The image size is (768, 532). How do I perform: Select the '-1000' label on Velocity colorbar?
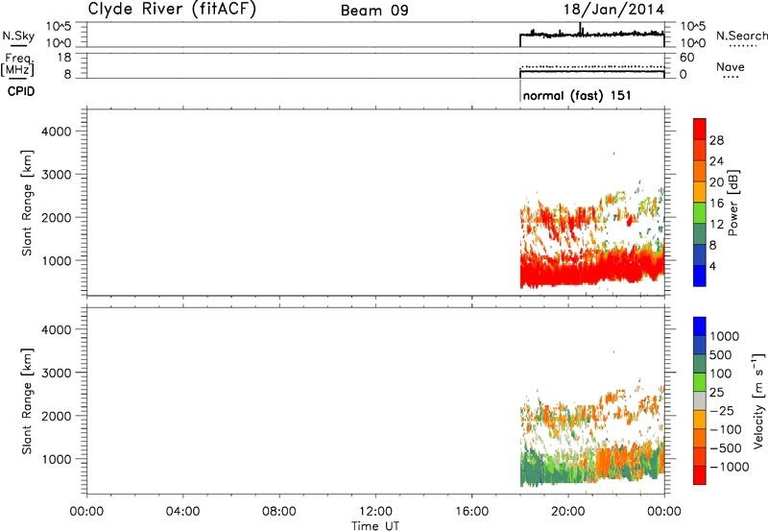[x=730, y=467]
